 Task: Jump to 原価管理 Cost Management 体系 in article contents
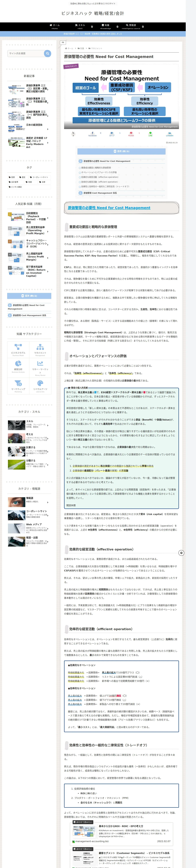coord(100,193)
